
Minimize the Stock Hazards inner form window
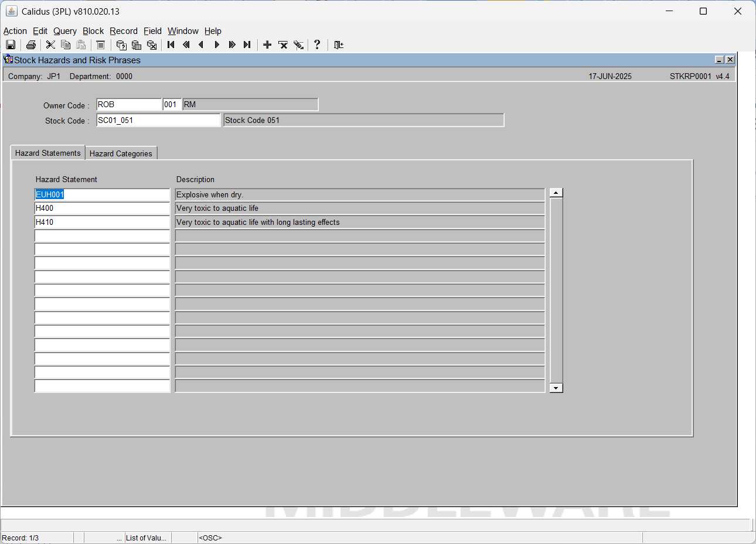(x=720, y=60)
